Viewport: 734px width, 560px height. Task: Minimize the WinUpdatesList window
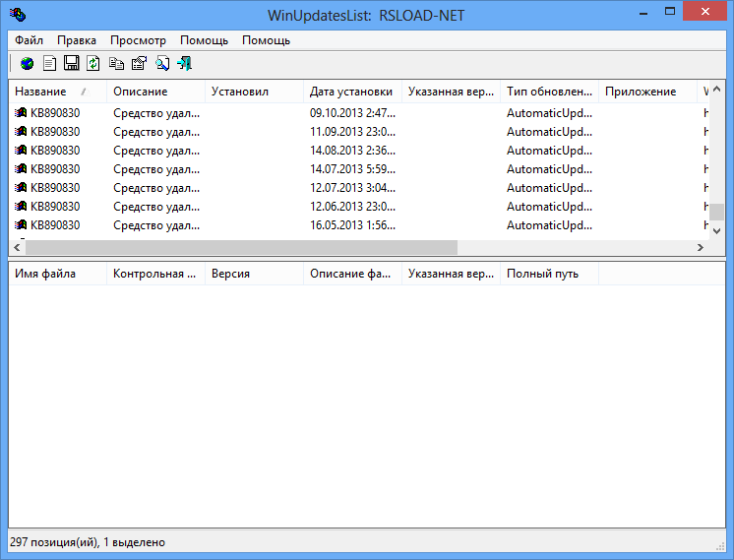pos(643,12)
